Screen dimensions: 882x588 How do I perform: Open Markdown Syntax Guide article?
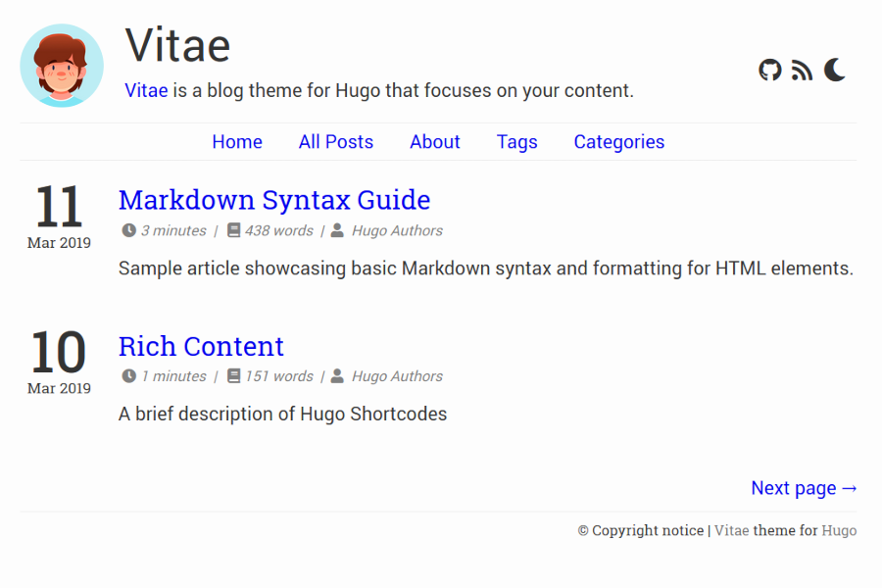pos(274,200)
